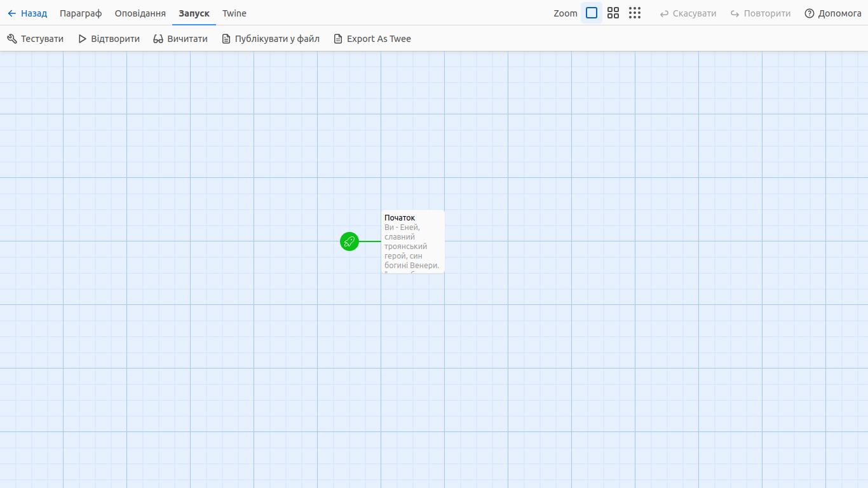868x488 pixels.
Task: Click the wrench icon next to Тестувати
Action: (x=12, y=39)
